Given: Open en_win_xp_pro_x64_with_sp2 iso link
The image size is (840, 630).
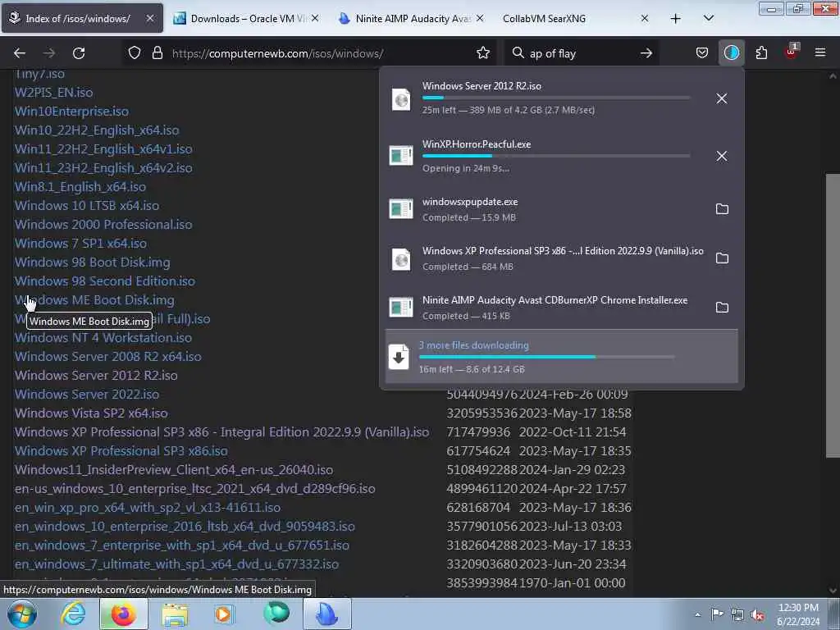Looking at the screenshot, I should click(x=148, y=507).
